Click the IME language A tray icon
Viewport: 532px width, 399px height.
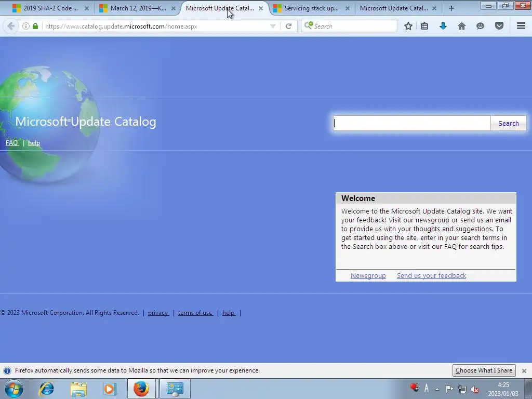coord(427,388)
